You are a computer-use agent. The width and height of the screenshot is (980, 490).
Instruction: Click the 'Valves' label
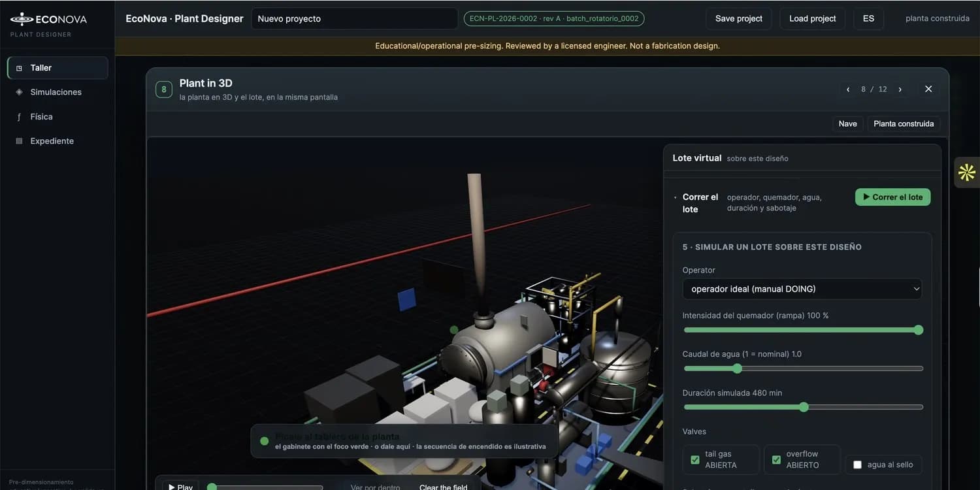694,431
